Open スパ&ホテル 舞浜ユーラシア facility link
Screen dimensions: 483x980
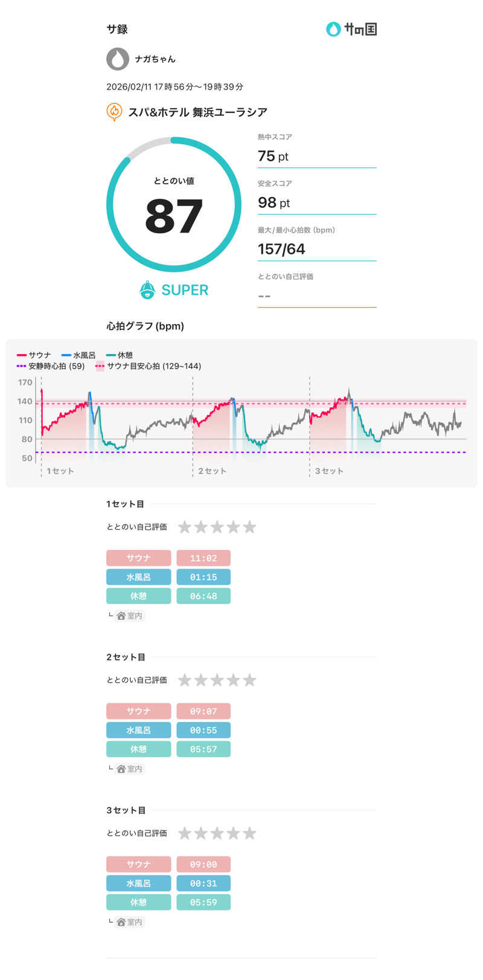coord(197,112)
